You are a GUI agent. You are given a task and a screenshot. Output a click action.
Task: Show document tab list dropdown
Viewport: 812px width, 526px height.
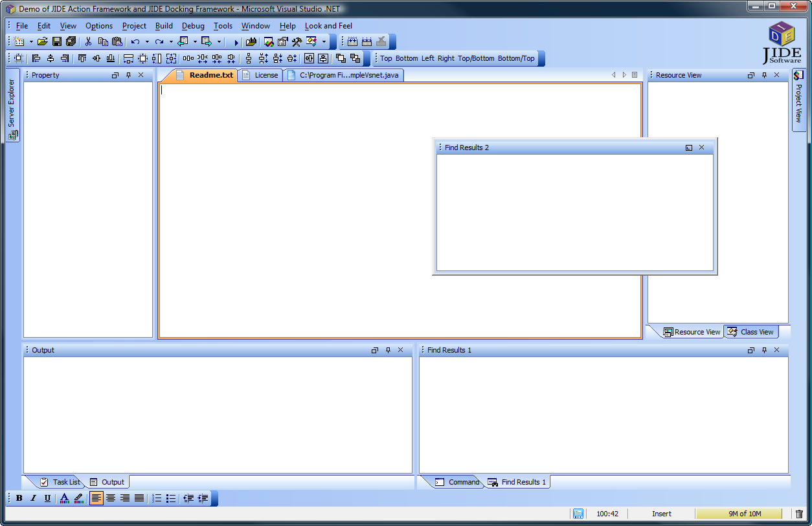[635, 75]
